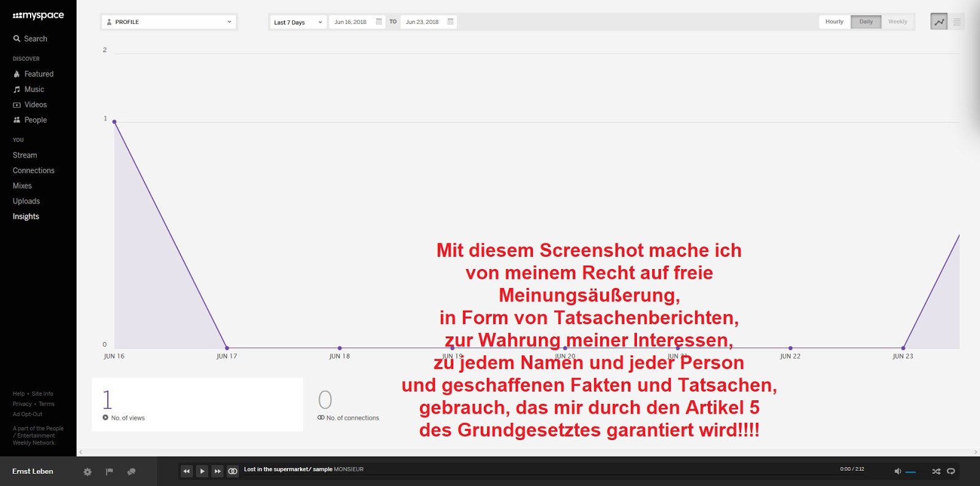Play the current track
Viewport: 980px width, 486px height.
click(x=202, y=471)
